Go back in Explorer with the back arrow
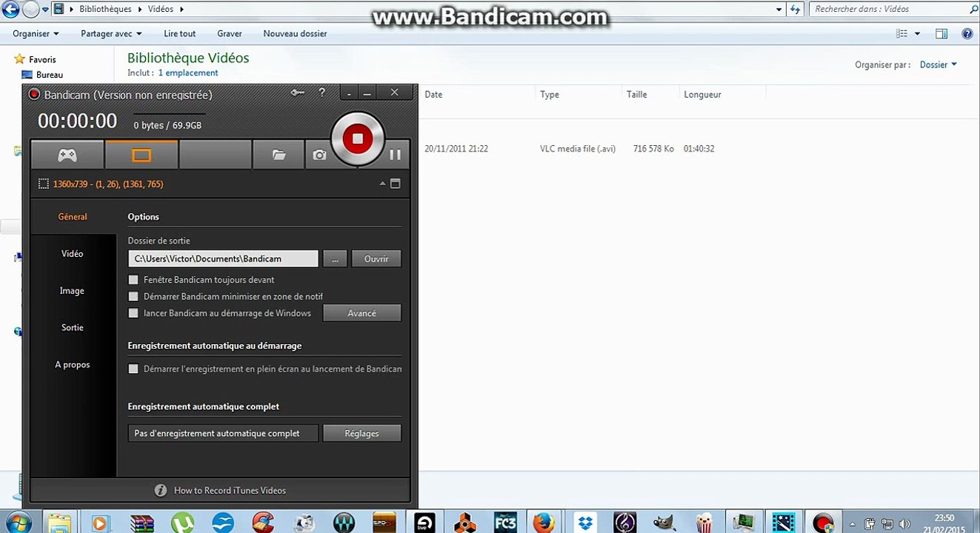The height and width of the screenshot is (533, 980). (x=10, y=10)
